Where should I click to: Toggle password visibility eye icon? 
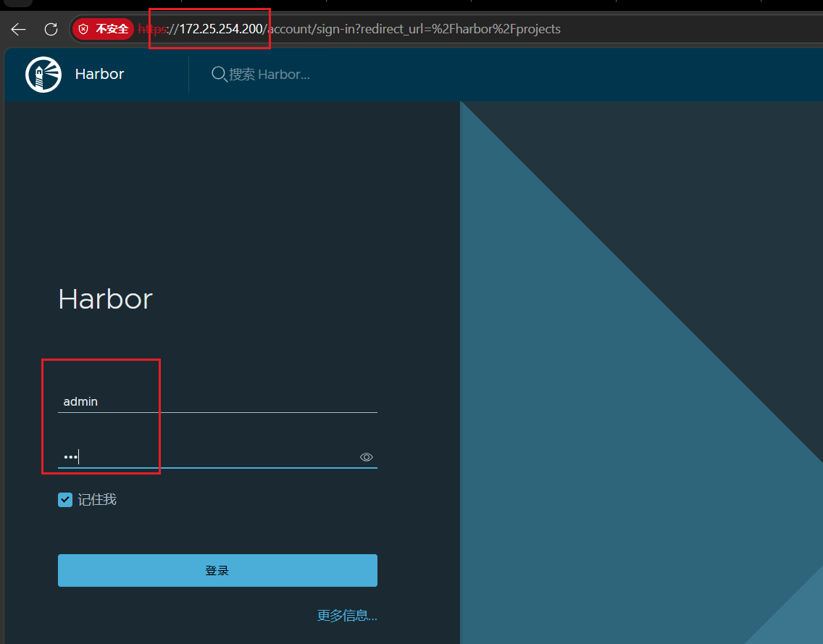367,457
